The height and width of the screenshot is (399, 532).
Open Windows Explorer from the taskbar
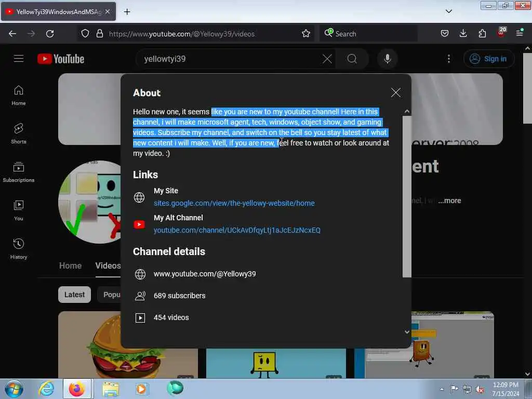pos(111,389)
